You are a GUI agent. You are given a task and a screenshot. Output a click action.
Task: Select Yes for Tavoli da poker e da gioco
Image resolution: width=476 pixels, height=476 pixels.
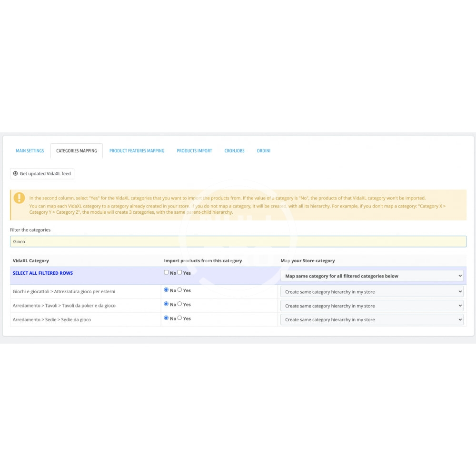(x=180, y=304)
